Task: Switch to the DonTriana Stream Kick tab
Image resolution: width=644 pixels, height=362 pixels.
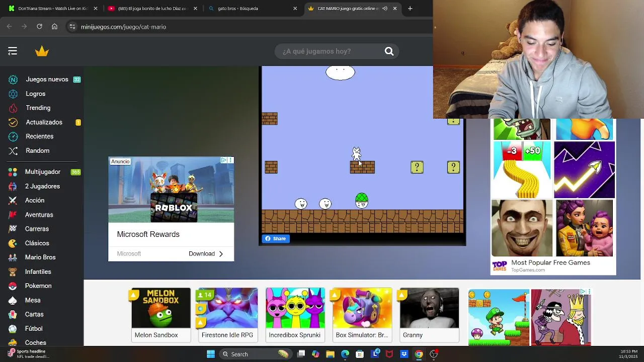Action: point(53,9)
